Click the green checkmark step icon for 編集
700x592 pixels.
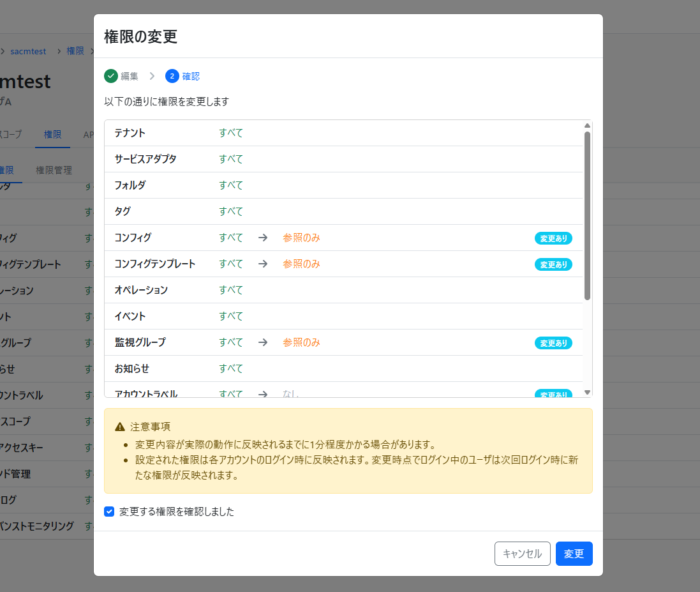pos(111,76)
